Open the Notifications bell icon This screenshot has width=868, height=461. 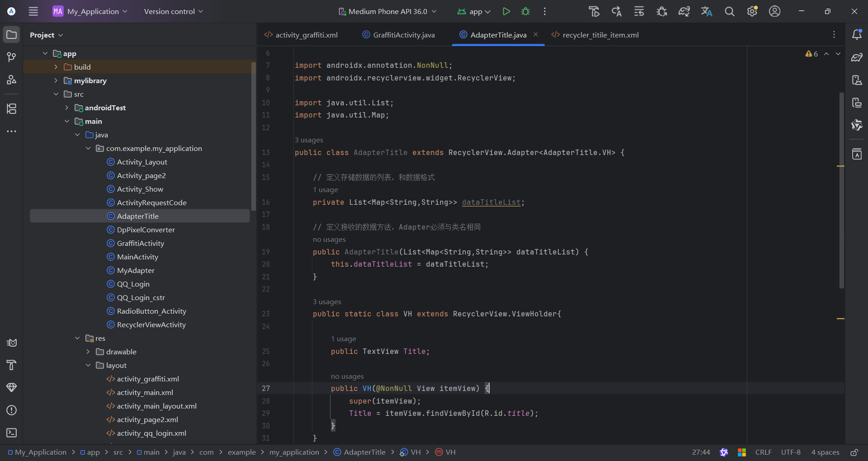pos(856,35)
